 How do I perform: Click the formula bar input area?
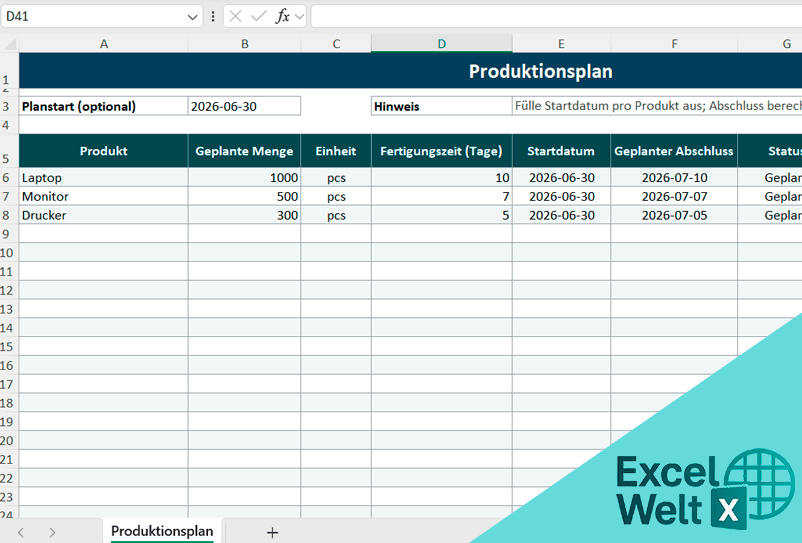coord(556,16)
